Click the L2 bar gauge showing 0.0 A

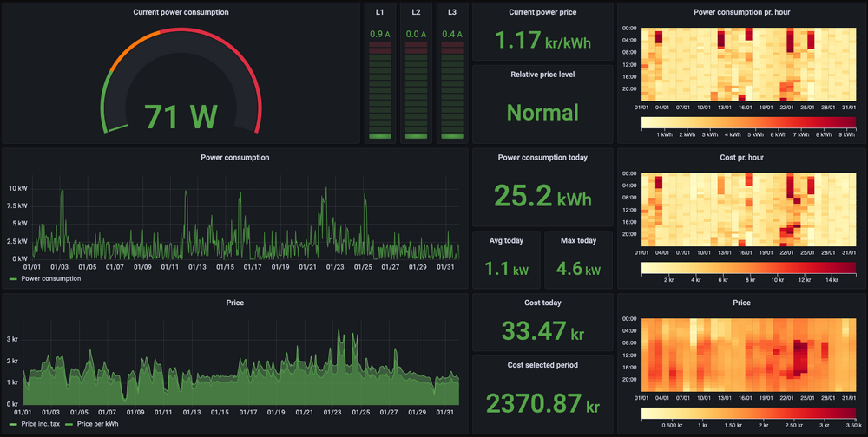pos(416,87)
